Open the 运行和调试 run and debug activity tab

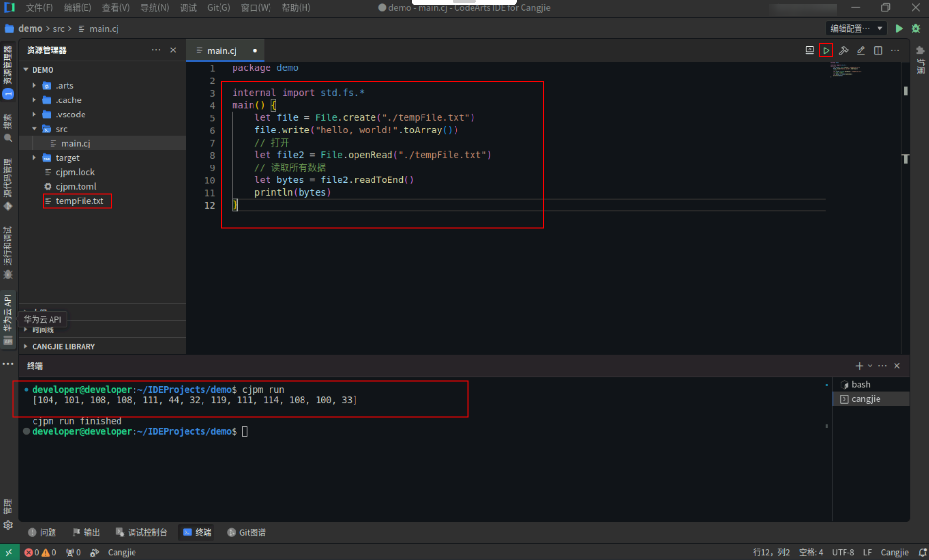[8, 252]
